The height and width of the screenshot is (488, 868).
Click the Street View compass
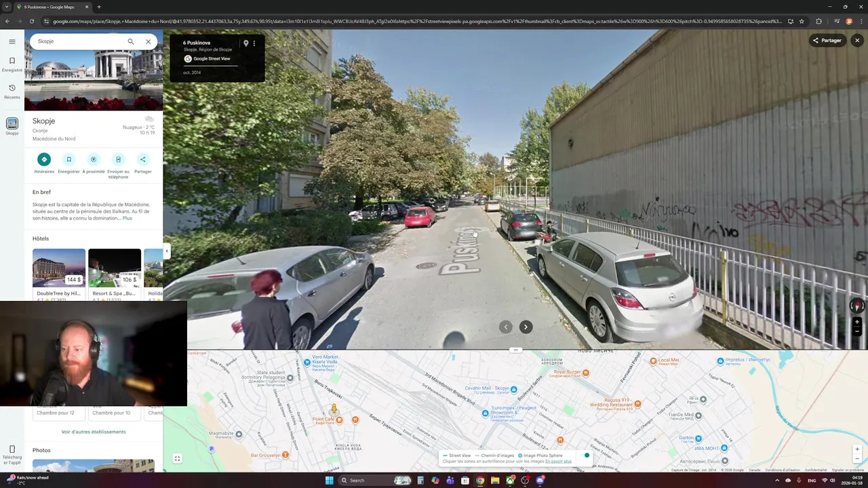857,306
